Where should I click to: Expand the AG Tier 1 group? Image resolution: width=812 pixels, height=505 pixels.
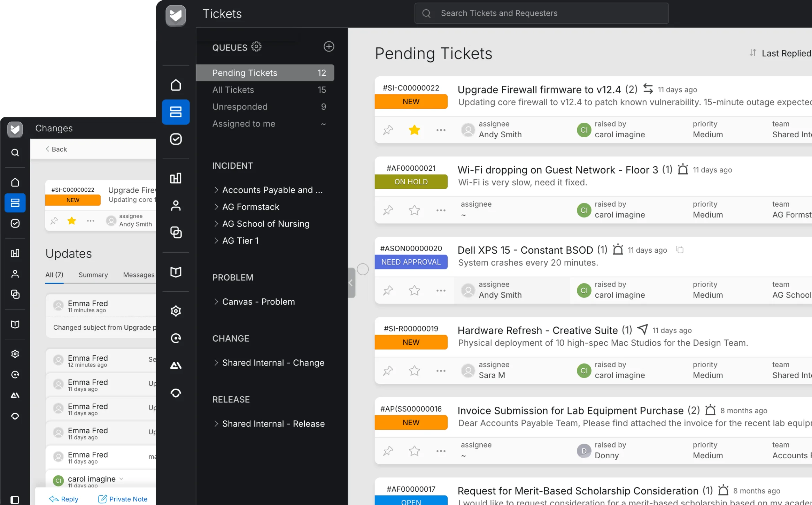click(216, 241)
